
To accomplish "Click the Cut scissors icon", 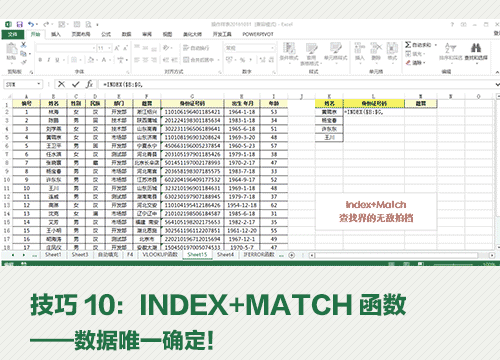I will point(23,45).
